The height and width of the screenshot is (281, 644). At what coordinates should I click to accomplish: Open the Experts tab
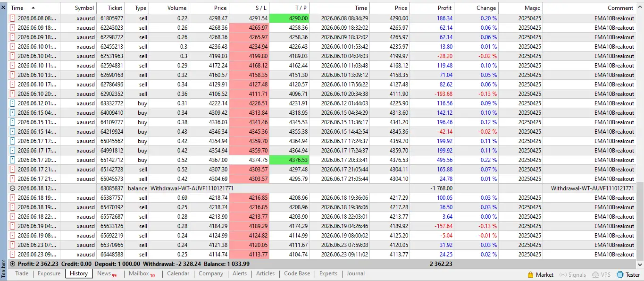tap(328, 273)
